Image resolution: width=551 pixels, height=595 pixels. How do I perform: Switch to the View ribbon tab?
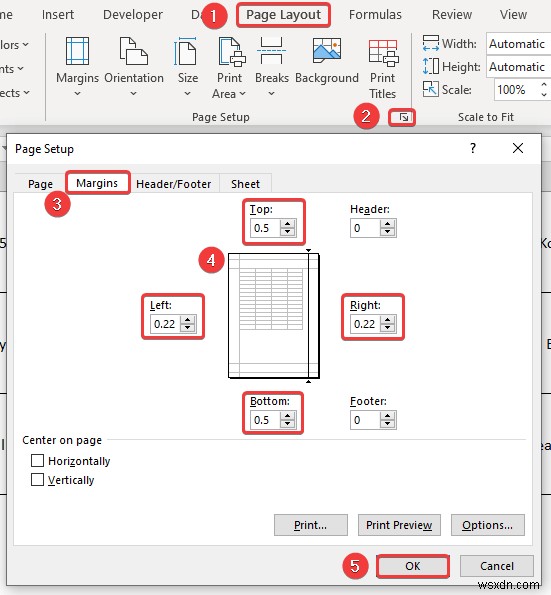(x=513, y=15)
